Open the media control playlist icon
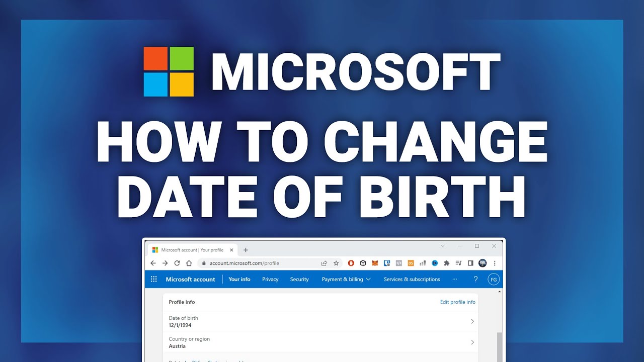This screenshot has height=362, width=644. (458, 263)
